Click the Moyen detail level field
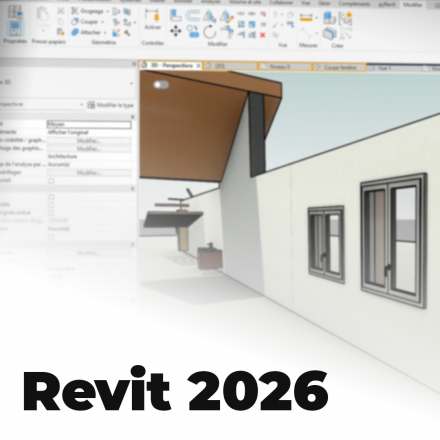The height and width of the screenshot is (440, 440). pyautogui.click(x=89, y=125)
